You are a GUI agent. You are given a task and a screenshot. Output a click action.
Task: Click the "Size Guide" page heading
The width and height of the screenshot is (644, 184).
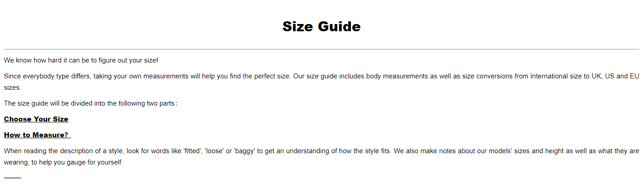pos(321,26)
